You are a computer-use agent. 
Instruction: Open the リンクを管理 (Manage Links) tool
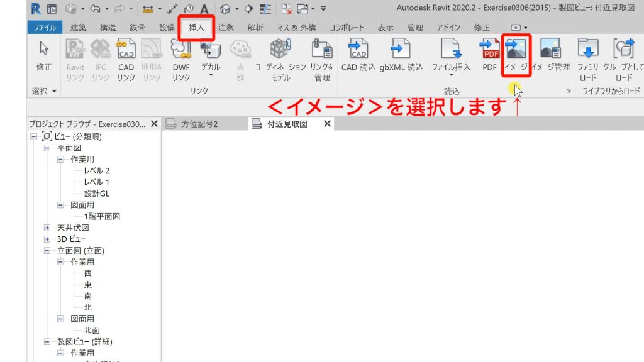pyautogui.click(x=321, y=60)
